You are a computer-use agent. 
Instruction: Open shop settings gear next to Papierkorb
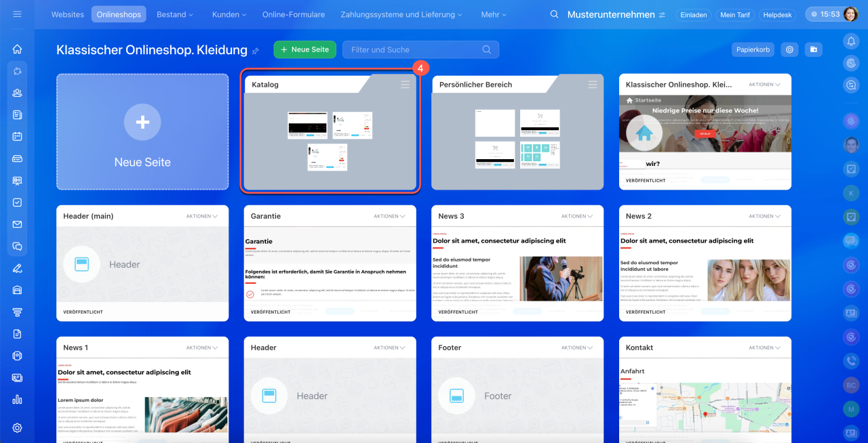tap(789, 49)
